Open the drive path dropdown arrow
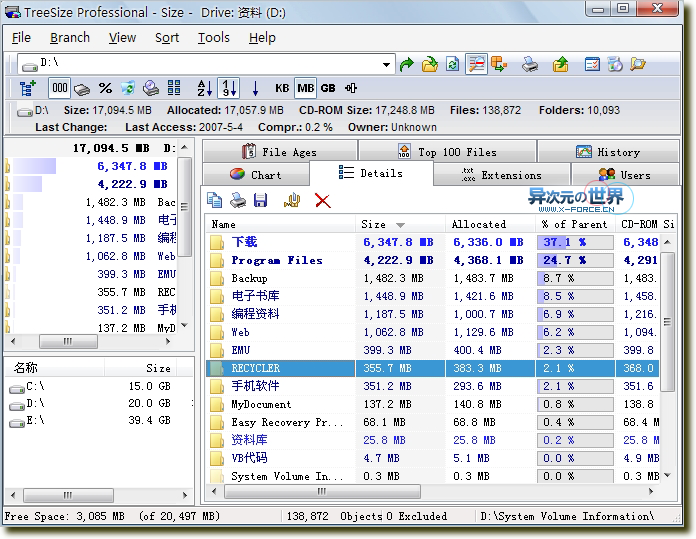The image size is (696, 539). (x=387, y=65)
